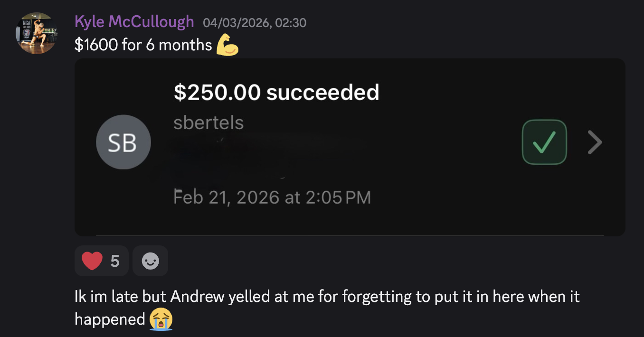Click the "$1600 for 6 months" message text
This screenshot has height=337, width=644.
(143, 45)
